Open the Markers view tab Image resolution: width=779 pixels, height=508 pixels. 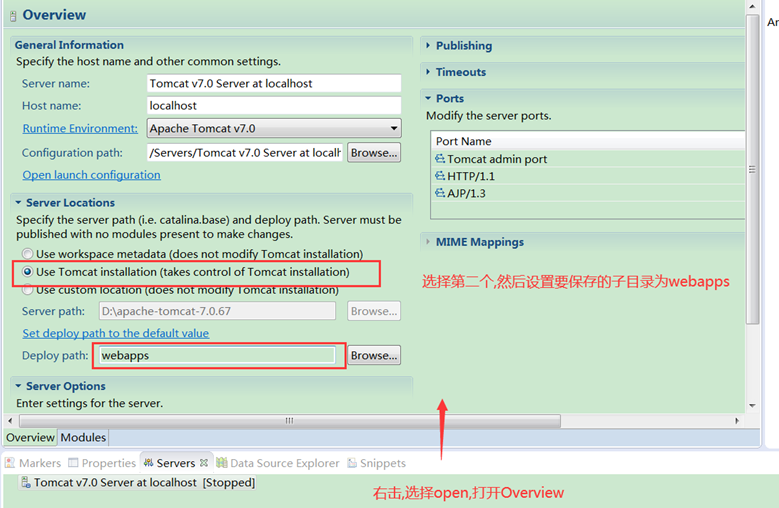(33, 463)
